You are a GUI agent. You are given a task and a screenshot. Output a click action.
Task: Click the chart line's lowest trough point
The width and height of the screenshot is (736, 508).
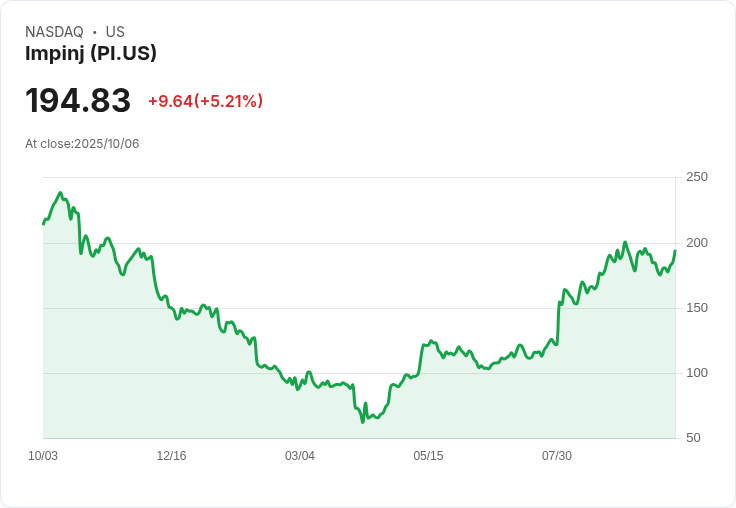tap(363, 421)
